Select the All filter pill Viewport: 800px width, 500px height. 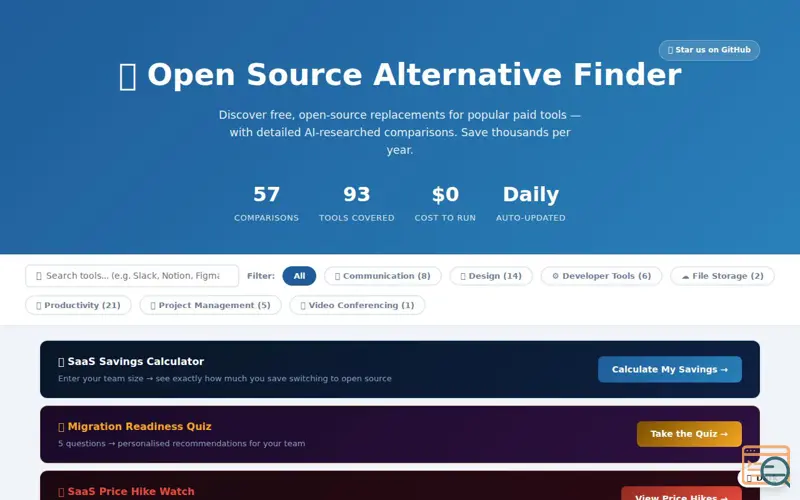pyautogui.click(x=299, y=276)
